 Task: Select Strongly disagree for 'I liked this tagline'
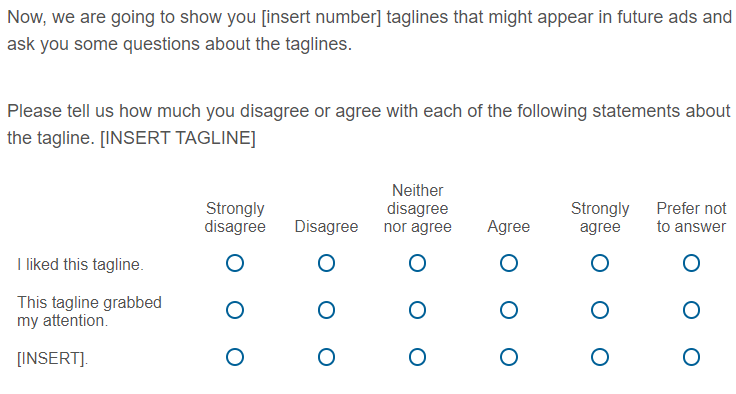235,263
